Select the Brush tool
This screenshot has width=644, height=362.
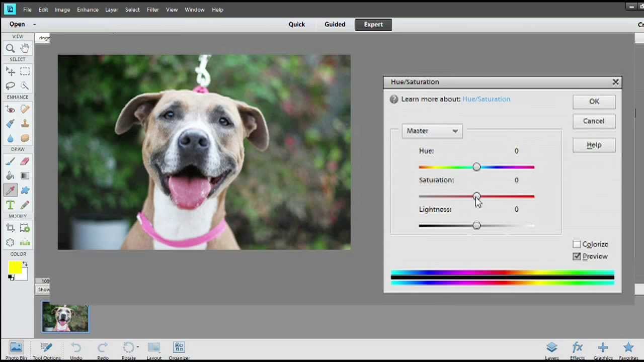[9, 161]
